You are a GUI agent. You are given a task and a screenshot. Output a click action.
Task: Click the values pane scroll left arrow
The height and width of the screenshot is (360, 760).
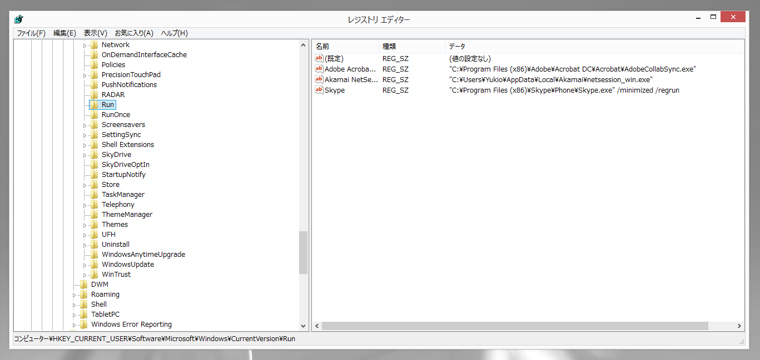coord(317,326)
